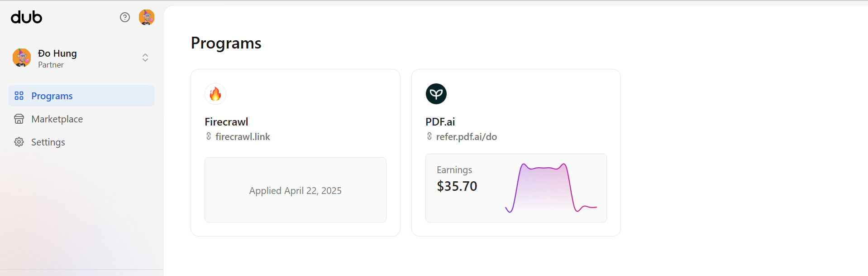Click the Applied April 22, 2025 box
The height and width of the screenshot is (276, 868).
click(x=296, y=190)
